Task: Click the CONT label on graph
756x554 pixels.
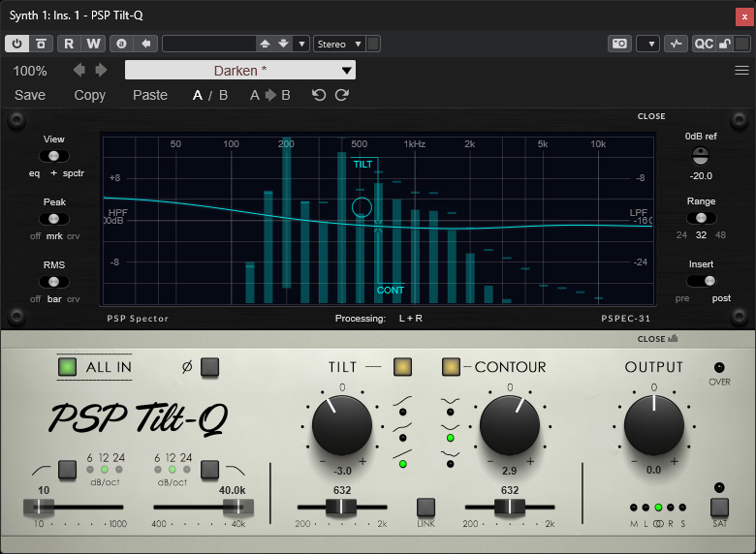Action: [x=390, y=290]
